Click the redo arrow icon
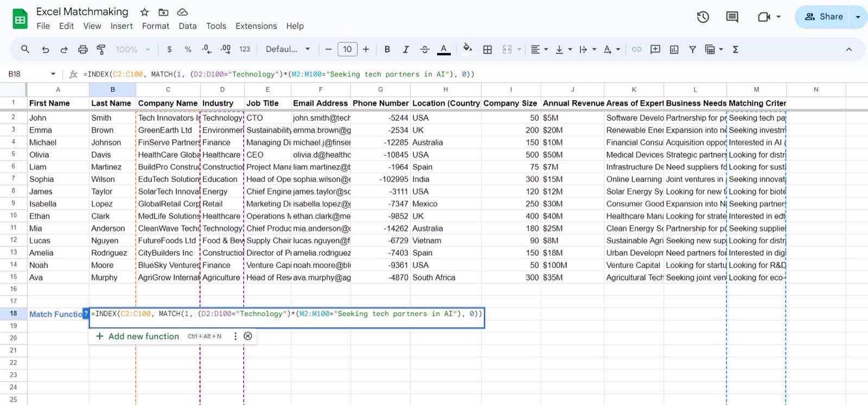868x405 pixels. 64,49
